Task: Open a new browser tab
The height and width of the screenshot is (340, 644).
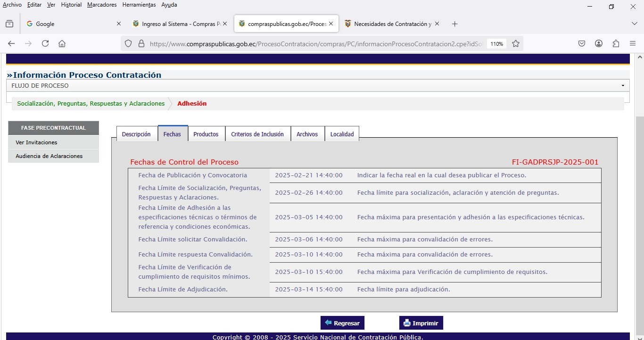Action: coord(454,24)
